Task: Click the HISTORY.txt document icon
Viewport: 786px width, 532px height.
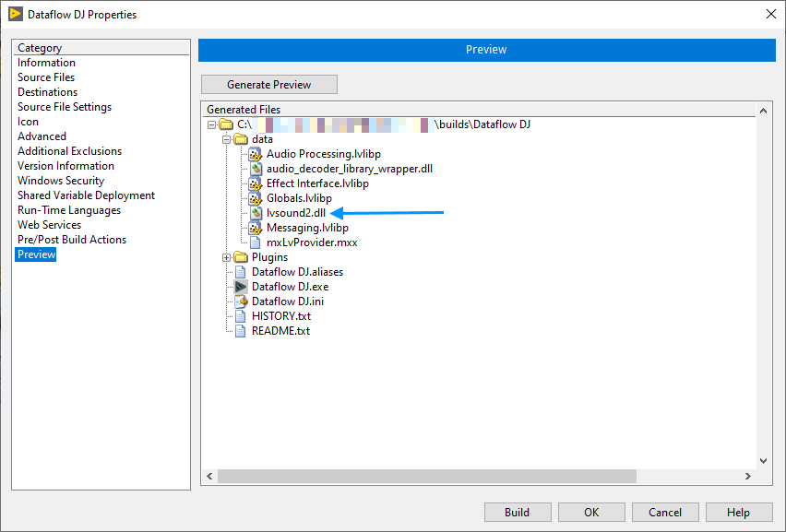Action: coord(241,316)
